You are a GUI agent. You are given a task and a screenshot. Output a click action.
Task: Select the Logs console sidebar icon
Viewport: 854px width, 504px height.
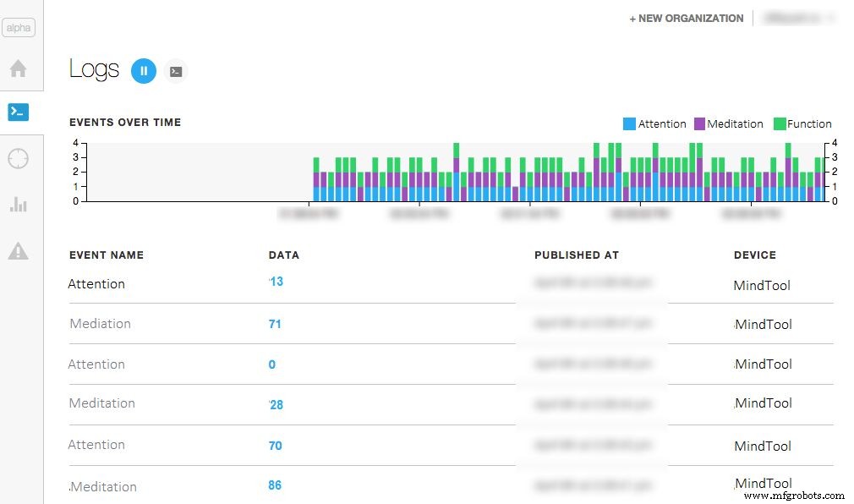(18, 112)
